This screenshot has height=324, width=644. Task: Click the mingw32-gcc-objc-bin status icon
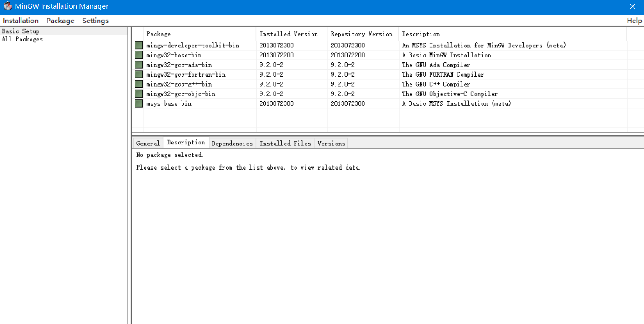(x=138, y=93)
